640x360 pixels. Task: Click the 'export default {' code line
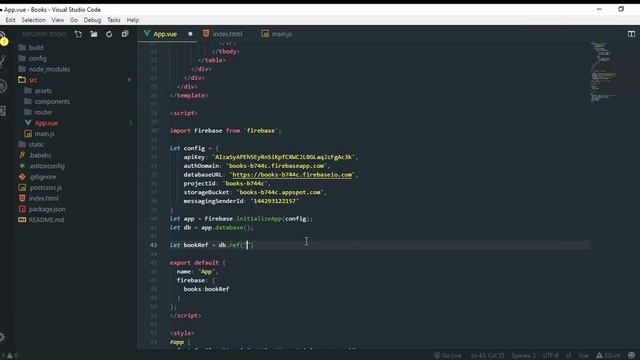point(198,262)
